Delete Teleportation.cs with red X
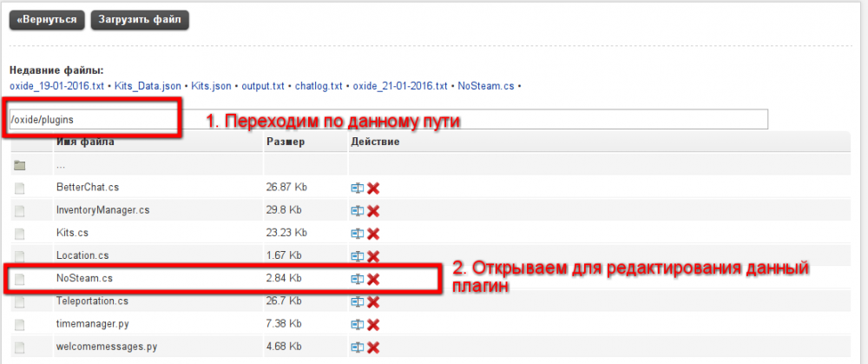868x364 pixels. click(x=373, y=301)
